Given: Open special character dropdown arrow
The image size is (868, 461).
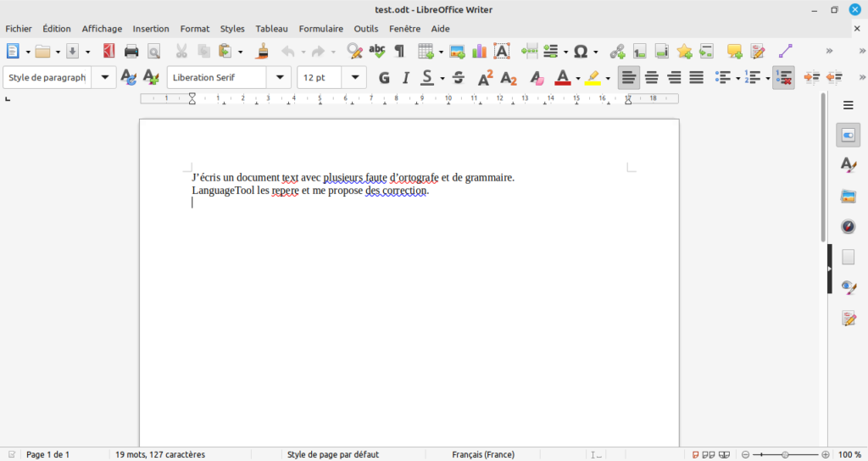Looking at the screenshot, I should [596, 52].
